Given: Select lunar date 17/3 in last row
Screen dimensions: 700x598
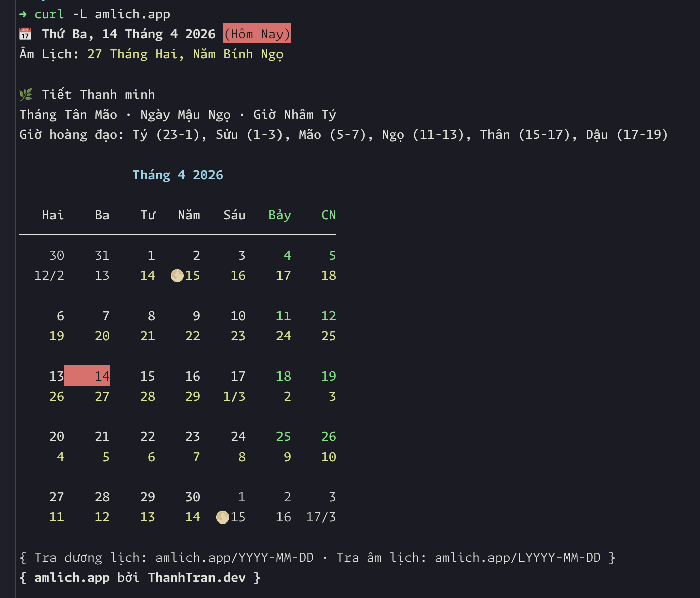Looking at the screenshot, I should pos(321,517).
